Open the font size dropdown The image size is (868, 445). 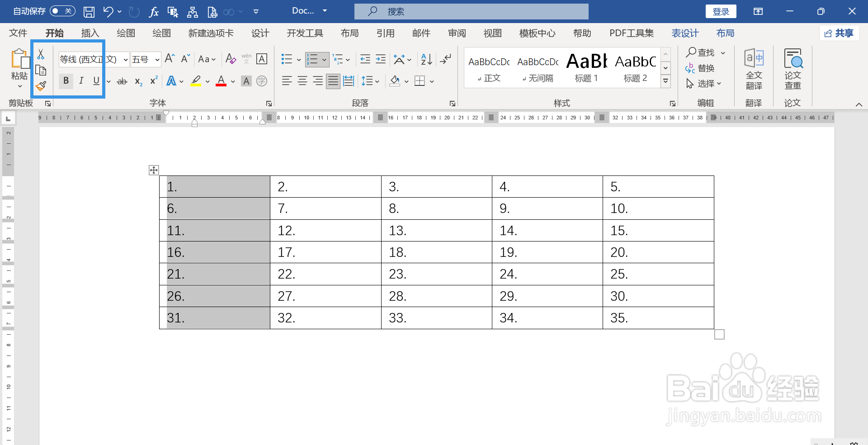tap(157, 60)
